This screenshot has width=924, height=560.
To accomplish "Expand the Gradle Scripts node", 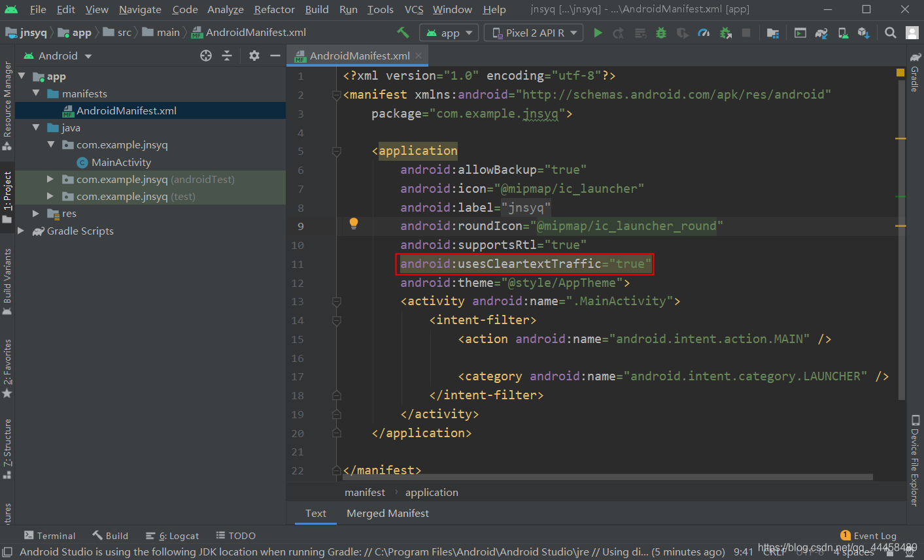I will tap(22, 231).
